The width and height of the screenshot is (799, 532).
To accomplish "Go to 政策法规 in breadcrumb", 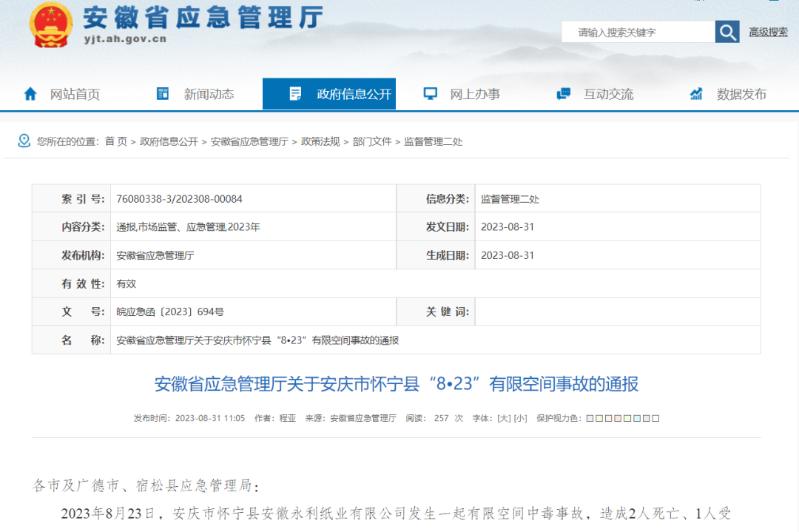I will point(320,141).
